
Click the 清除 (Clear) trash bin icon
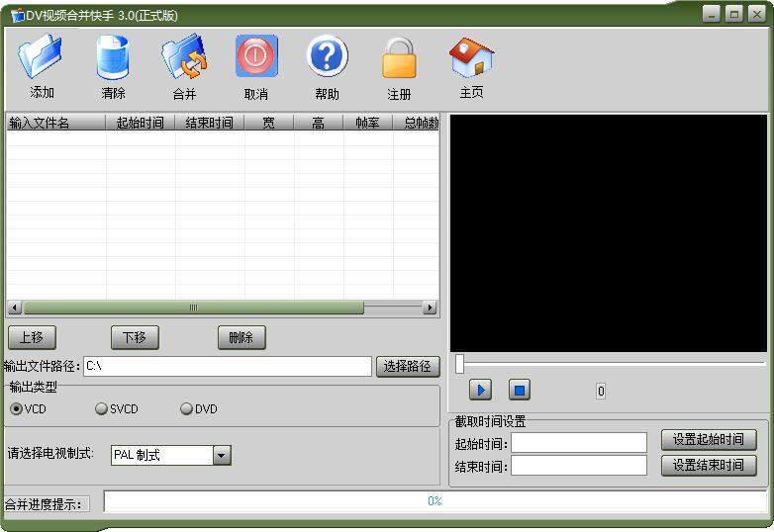pyautogui.click(x=113, y=56)
